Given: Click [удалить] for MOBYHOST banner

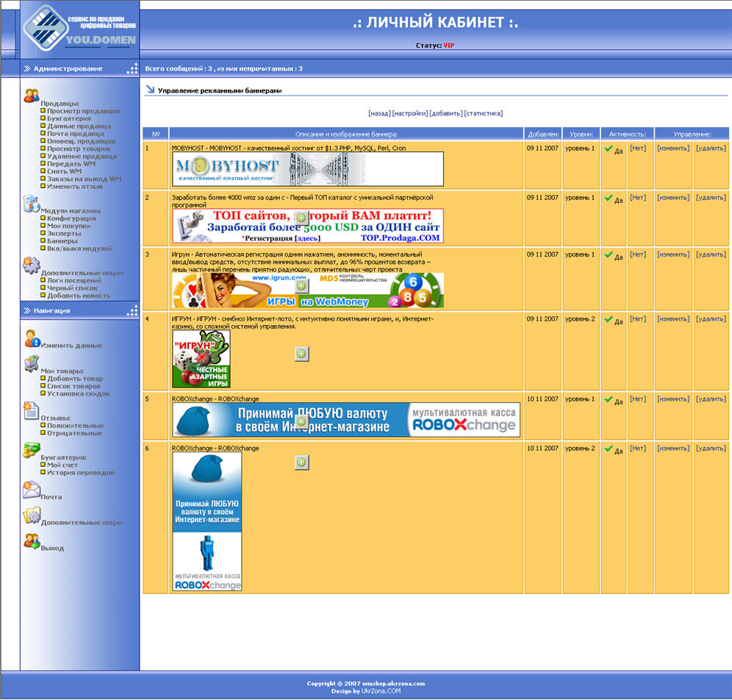Looking at the screenshot, I should [x=711, y=148].
